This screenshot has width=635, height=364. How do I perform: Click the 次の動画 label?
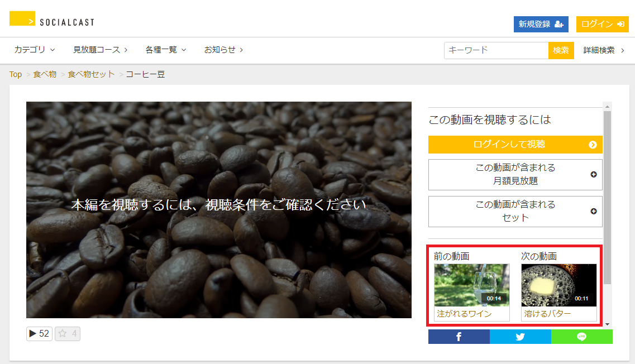[x=538, y=256]
